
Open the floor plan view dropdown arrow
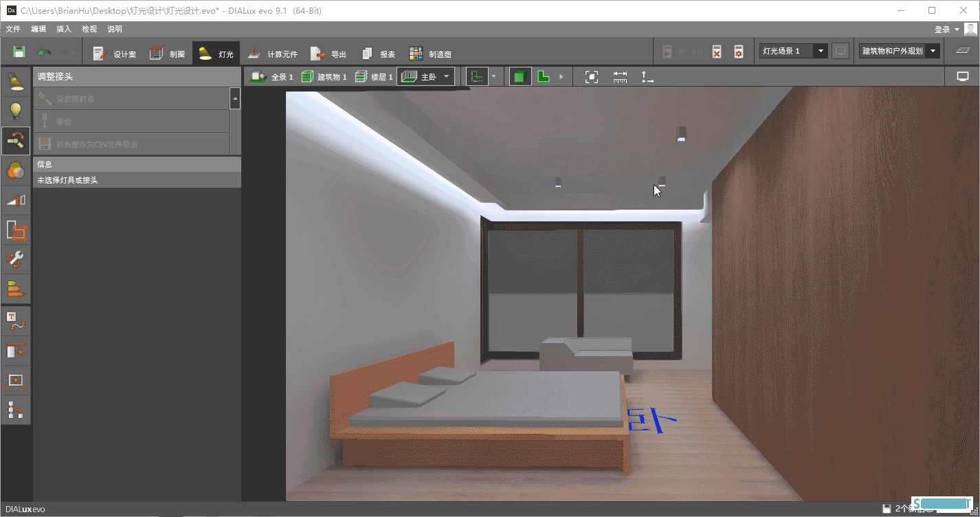(494, 77)
